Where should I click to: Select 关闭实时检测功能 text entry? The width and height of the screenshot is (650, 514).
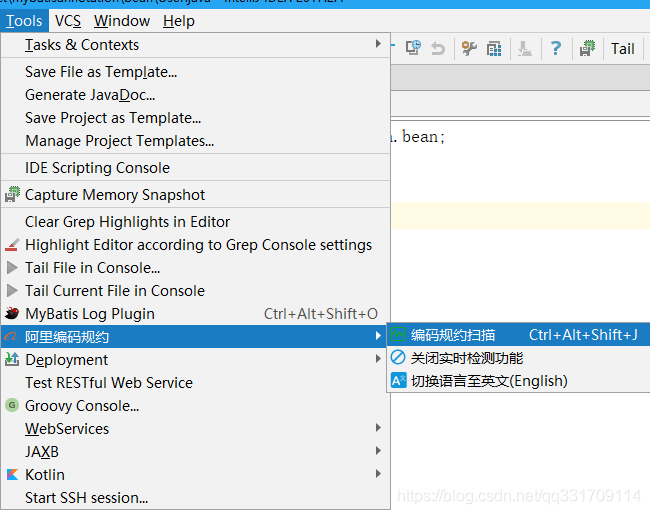[x=467, y=358]
